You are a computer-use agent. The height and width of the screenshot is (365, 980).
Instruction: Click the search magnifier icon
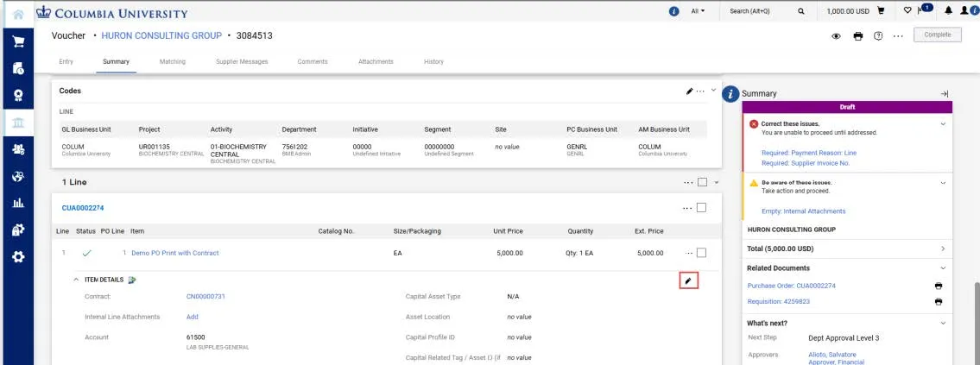pos(800,11)
